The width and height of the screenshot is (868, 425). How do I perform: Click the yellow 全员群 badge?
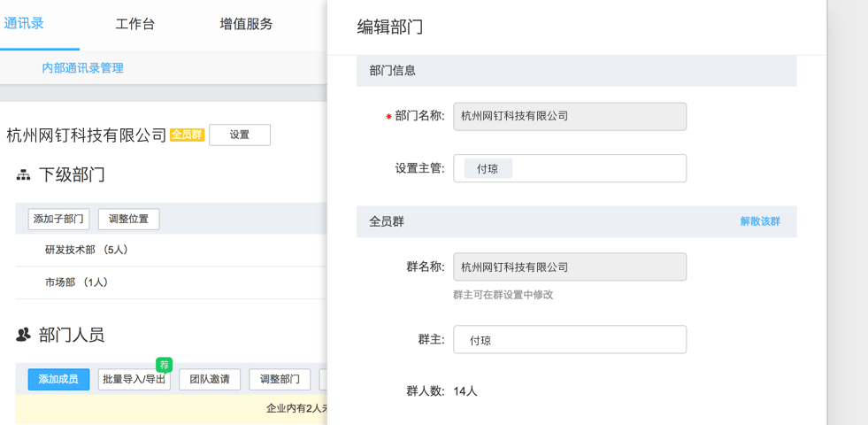tap(187, 135)
